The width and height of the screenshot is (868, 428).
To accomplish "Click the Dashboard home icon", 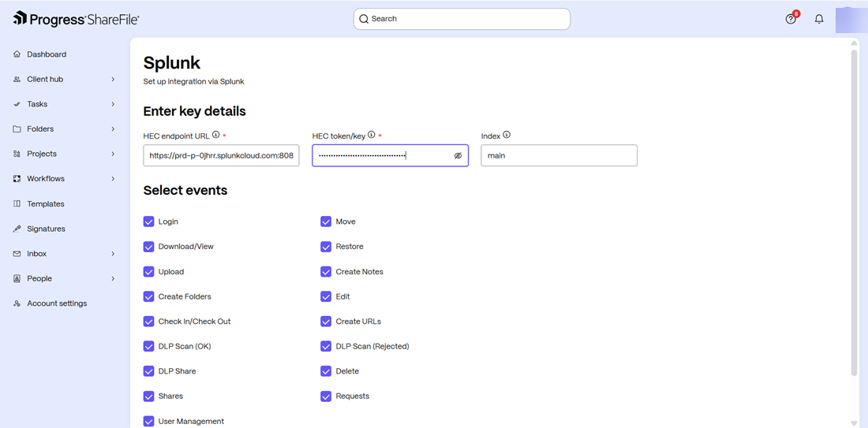I will point(17,54).
